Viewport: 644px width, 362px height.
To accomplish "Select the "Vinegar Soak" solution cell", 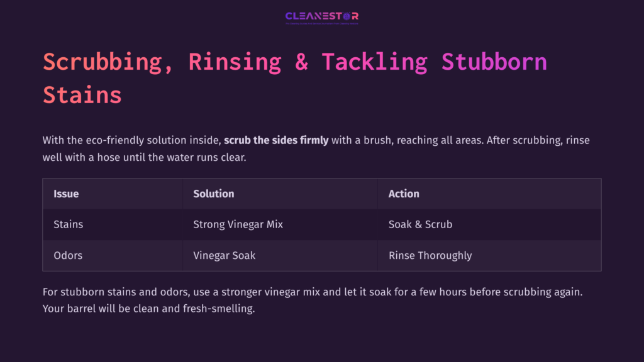I will [x=224, y=255].
